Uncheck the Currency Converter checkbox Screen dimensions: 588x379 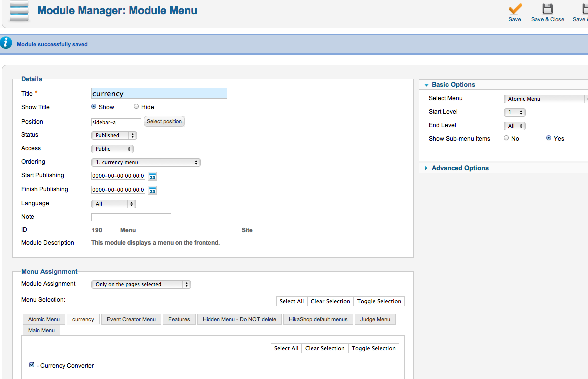pyautogui.click(x=32, y=365)
